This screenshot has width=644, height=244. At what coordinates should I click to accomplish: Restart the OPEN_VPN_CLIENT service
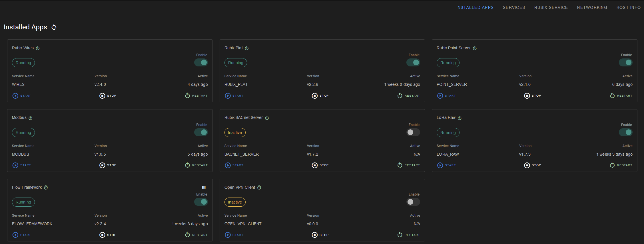click(x=409, y=235)
